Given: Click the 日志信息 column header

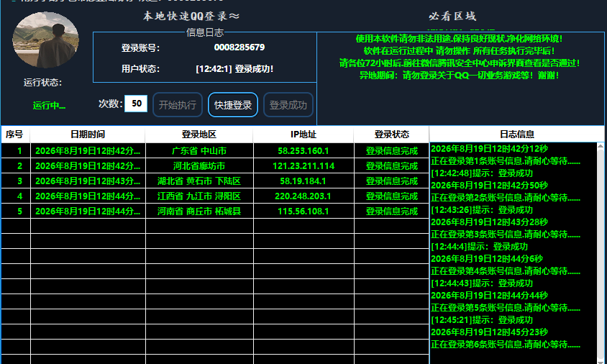Looking at the screenshot, I should coord(517,135).
